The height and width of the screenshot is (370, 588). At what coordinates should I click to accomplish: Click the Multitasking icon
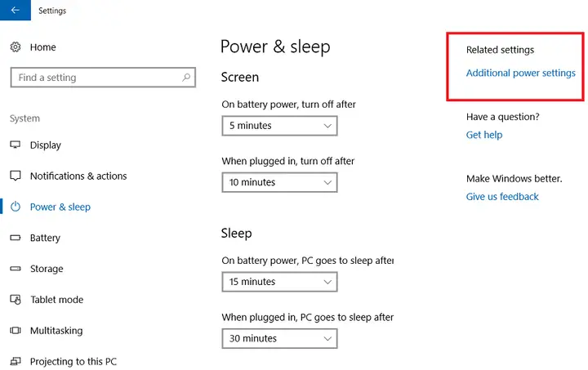click(x=16, y=330)
